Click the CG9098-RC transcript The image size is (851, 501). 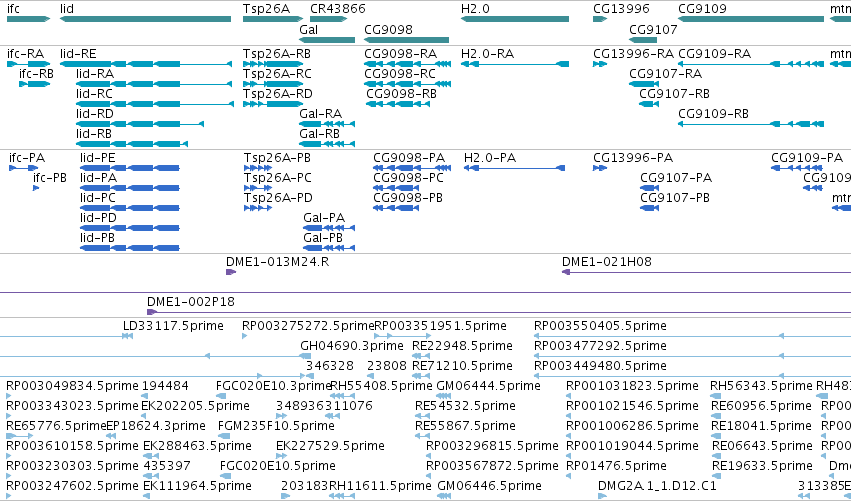click(x=408, y=84)
